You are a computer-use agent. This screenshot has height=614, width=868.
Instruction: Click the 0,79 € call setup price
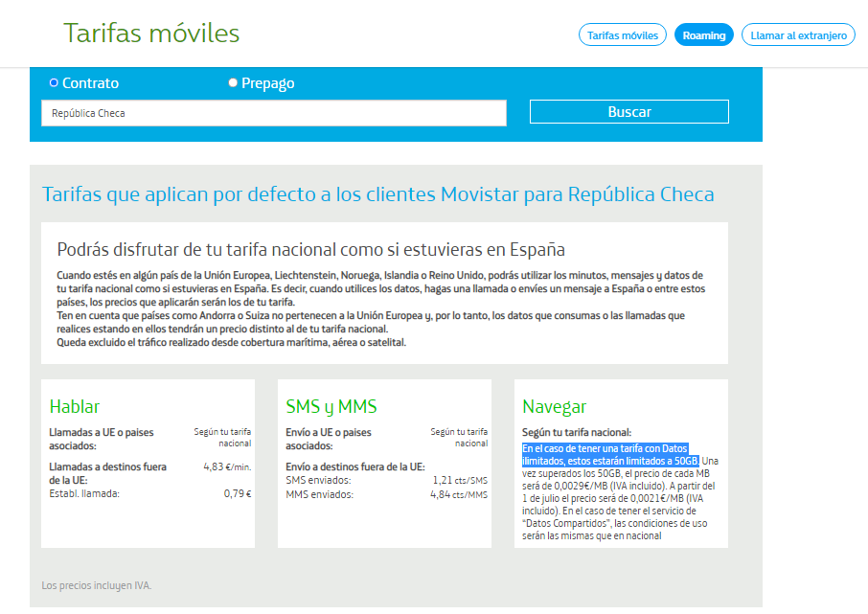click(x=237, y=494)
